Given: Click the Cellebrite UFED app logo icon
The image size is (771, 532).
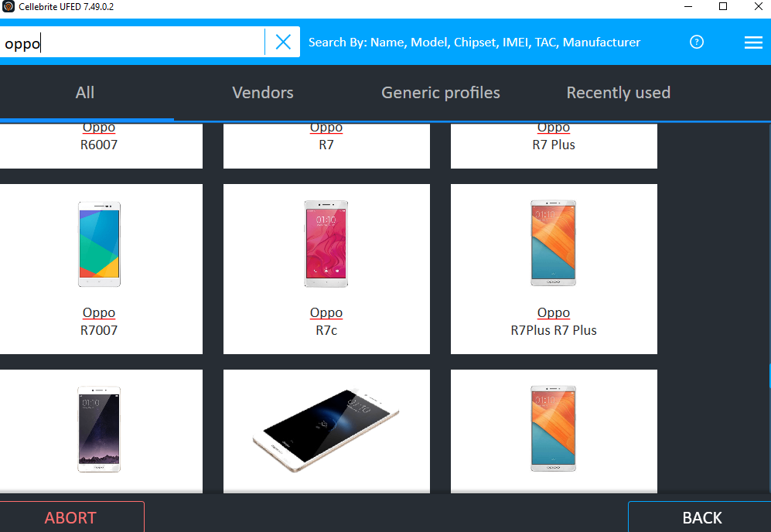Looking at the screenshot, I should 8,6.
